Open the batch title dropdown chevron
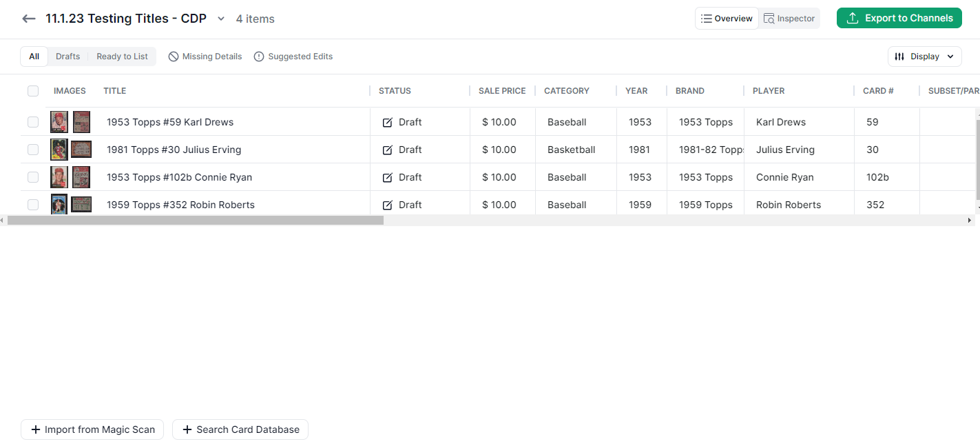Image resolution: width=980 pixels, height=446 pixels. (x=221, y=19)
